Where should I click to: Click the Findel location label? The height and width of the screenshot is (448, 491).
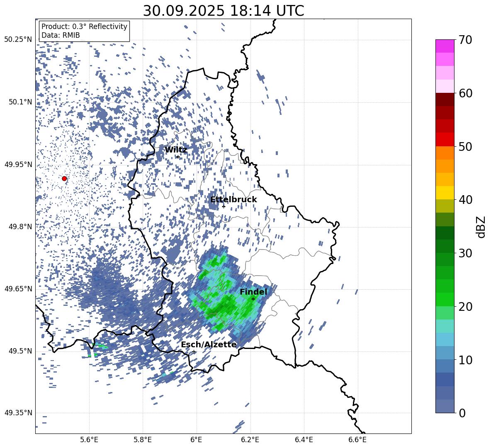(253, 292)
